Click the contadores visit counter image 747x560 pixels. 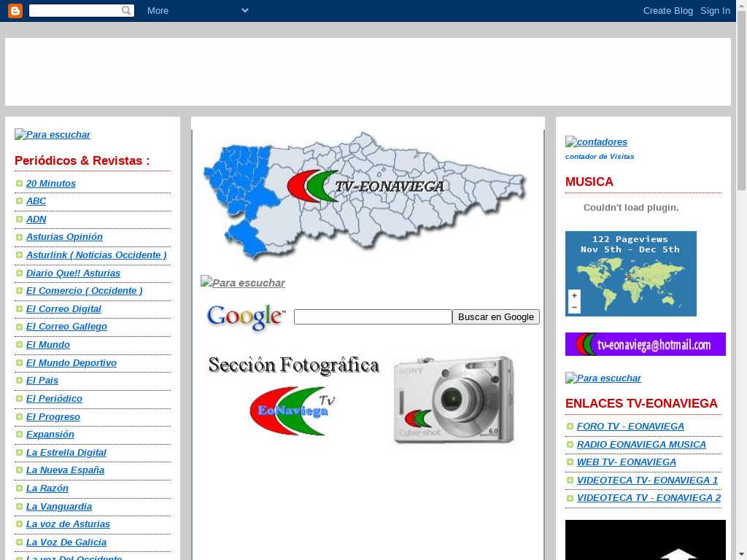(x=596, y=142)
